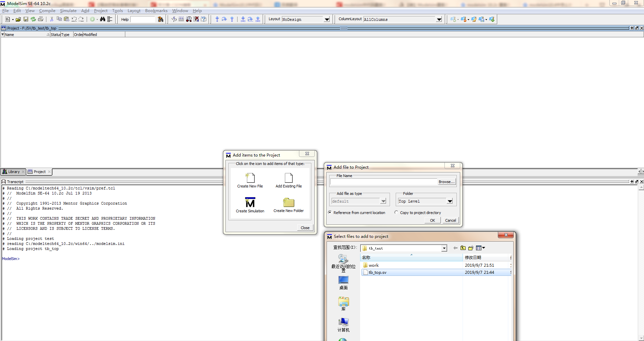Open the Layout NoDesign dropdown
Screen dimensions: 644x341
[x=327, y=19]
